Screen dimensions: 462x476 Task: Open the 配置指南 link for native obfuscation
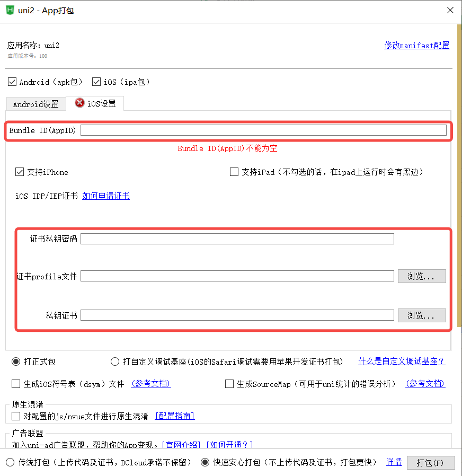[x=174, y=416]
